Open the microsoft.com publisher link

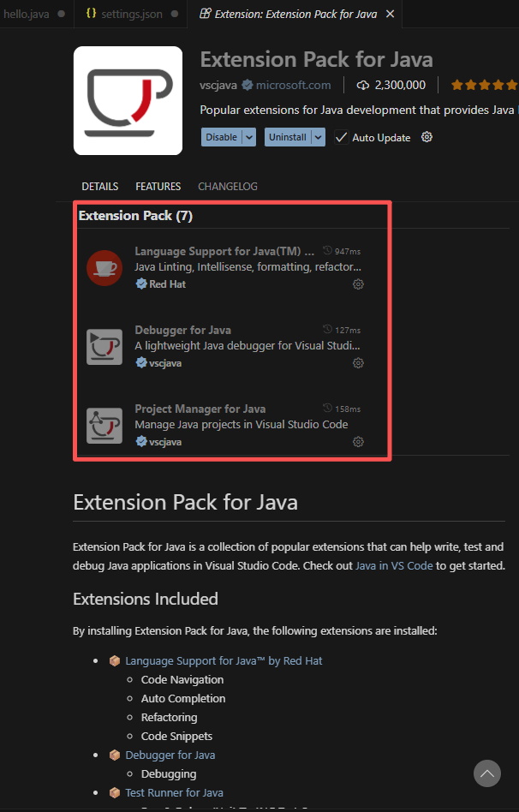(x=293, y=85)
